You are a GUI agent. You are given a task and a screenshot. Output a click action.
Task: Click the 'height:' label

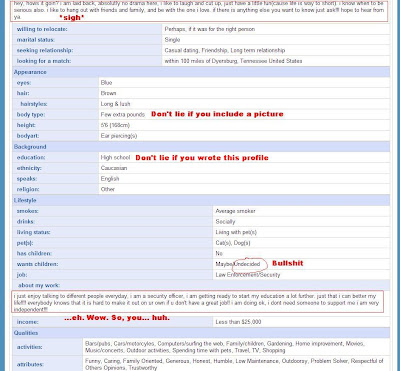tap(26, 125)
